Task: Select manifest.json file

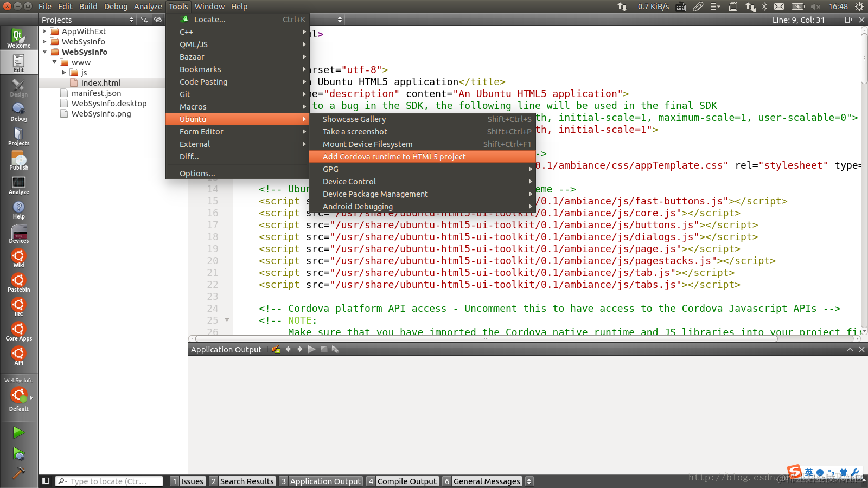Action: coord(96,93)
